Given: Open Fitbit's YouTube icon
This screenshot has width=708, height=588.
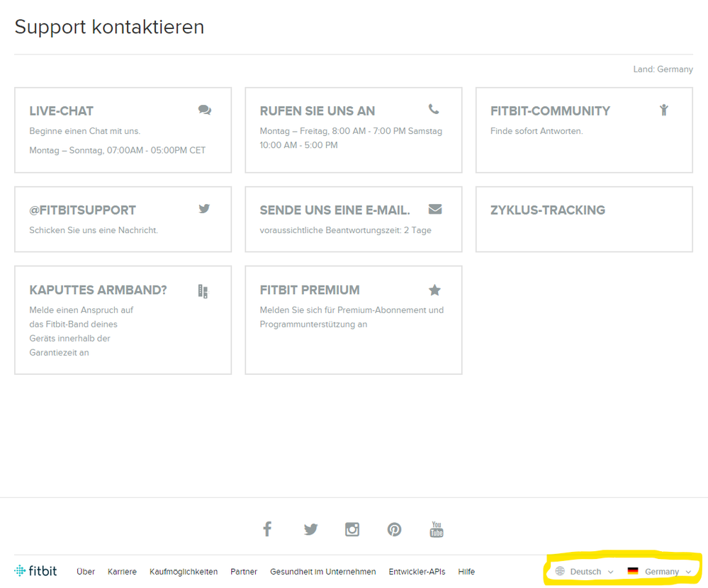Looking at the screenshot, I should [x=437, y=529].
